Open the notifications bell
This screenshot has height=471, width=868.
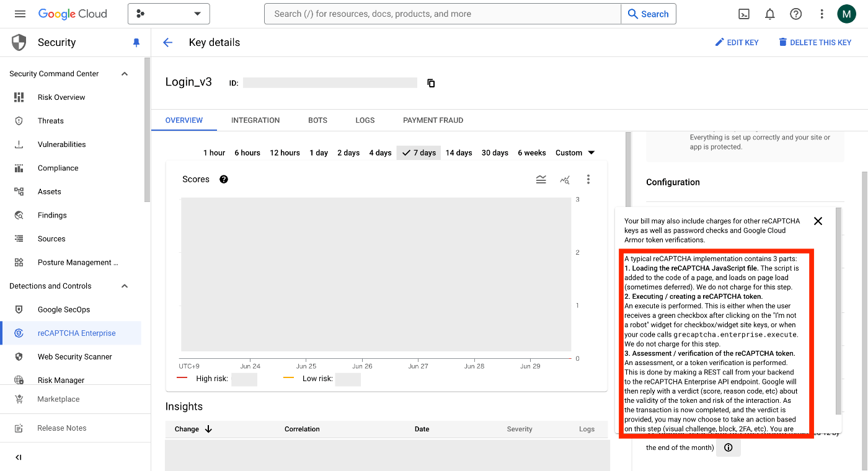(769, 14)
